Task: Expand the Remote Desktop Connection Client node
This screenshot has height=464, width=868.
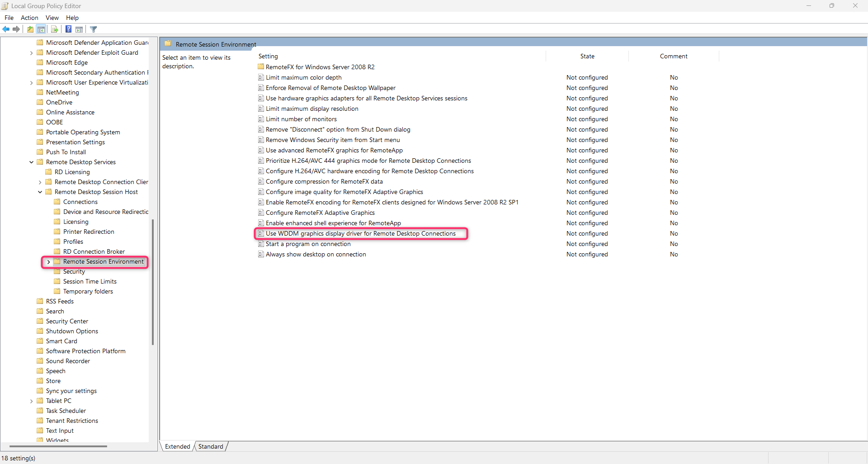Action: (x=40, y=182)
